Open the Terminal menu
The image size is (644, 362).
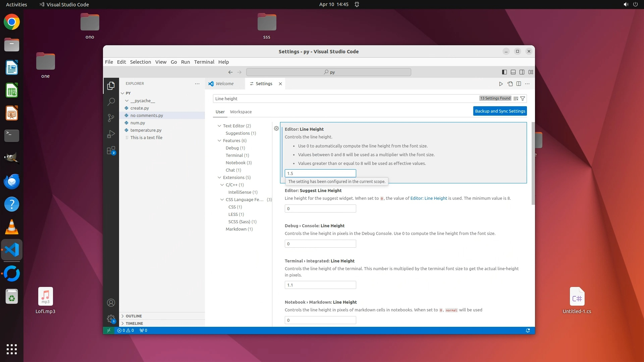tap(204, 62)
